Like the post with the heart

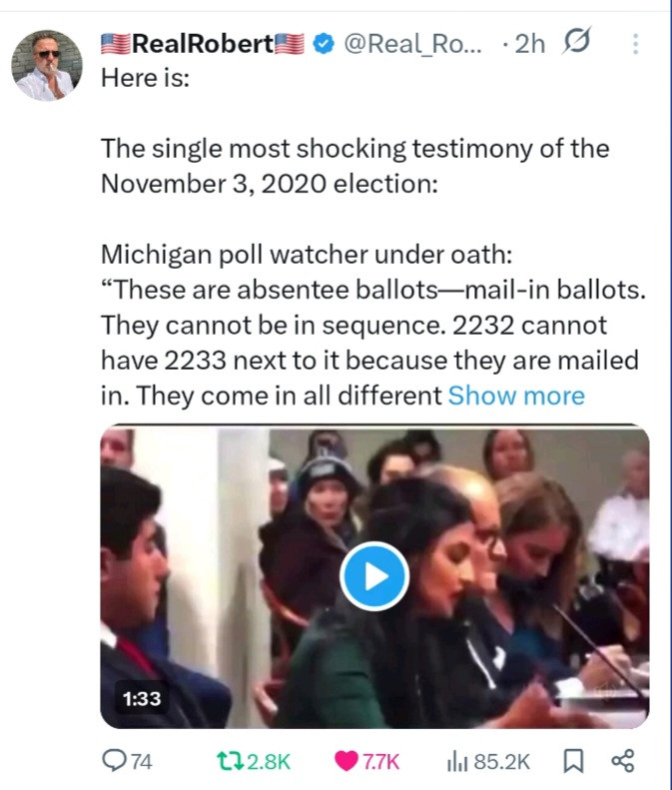click(346, 761)
